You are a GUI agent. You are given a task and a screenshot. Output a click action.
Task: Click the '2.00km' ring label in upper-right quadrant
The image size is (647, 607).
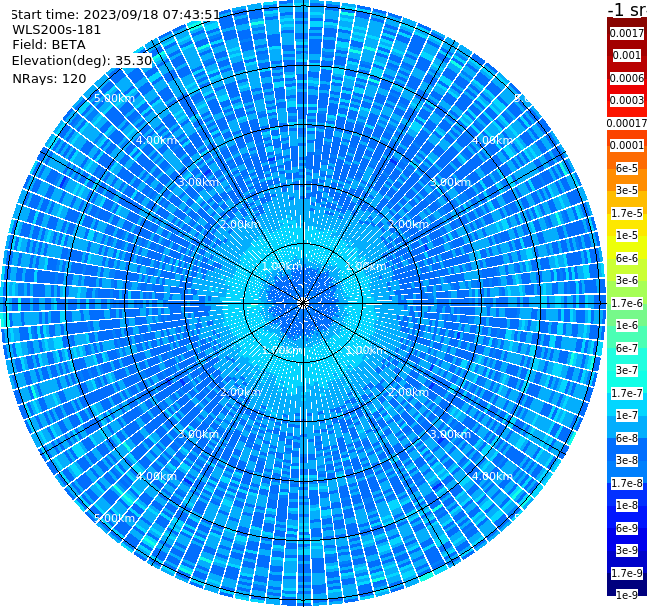coord(408,224)
